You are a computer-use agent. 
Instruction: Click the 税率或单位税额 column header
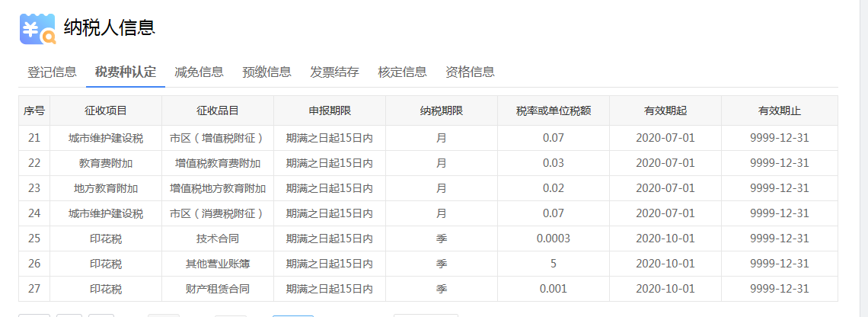pos(554,111)
